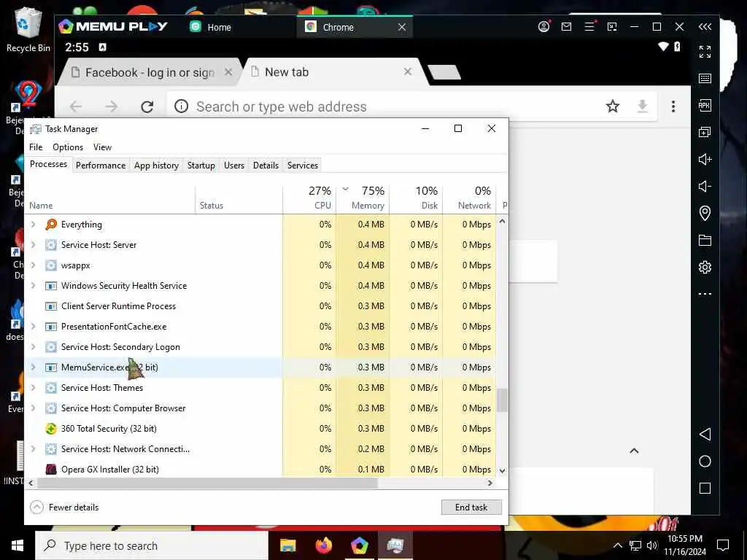Expand PresentationFontCache.exe row
The width and height of the screenshot is (747, 560).
point(33,327)
